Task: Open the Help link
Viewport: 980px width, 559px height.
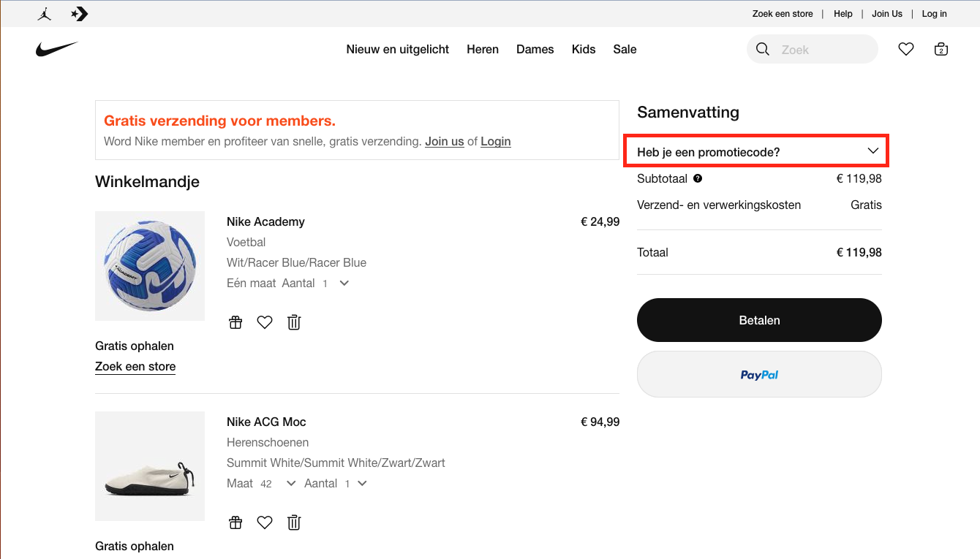Action: [843, 14]
